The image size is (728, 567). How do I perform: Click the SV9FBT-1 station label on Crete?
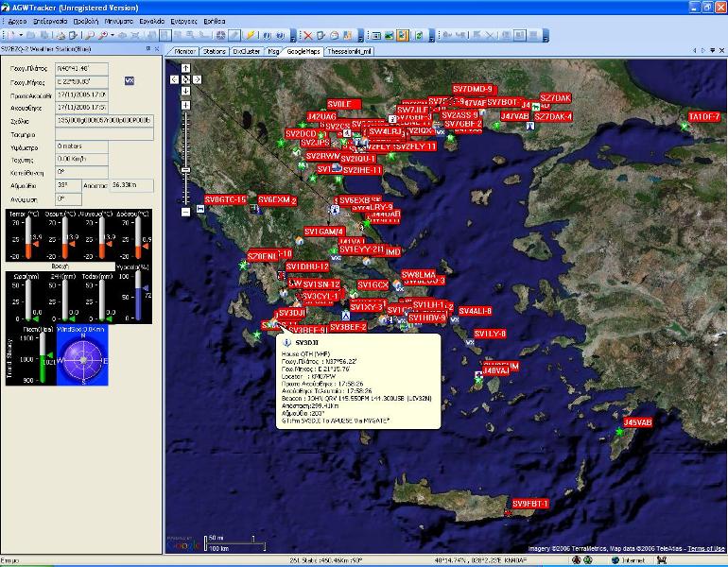(x=530, y=504)
